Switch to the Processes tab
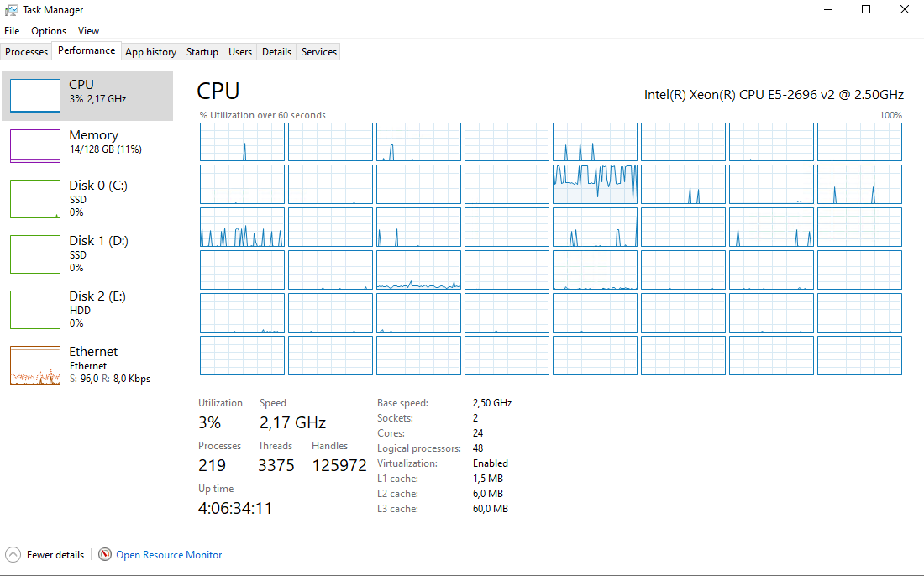 tap(26, 51)
